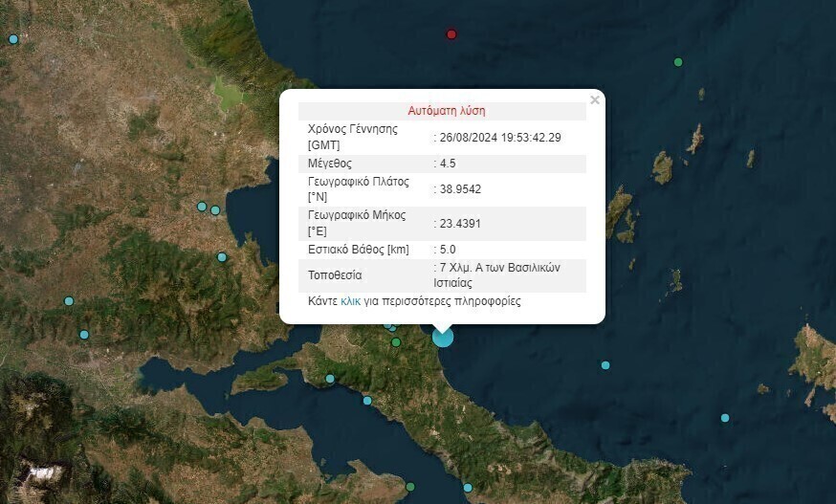Click the magnitude value '4.5'
836x504 pixels.
point(448,164)
